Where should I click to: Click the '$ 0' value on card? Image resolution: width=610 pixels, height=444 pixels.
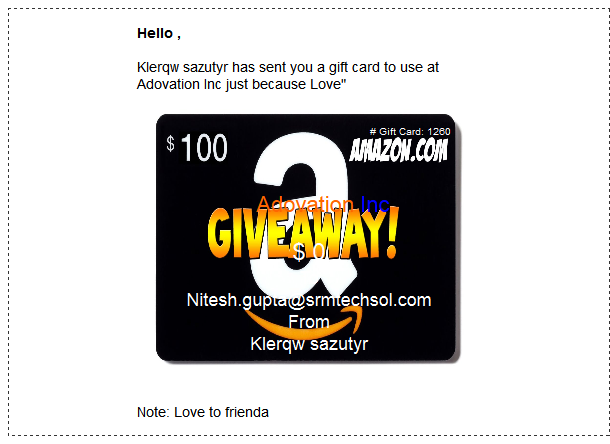pos(308,252)
